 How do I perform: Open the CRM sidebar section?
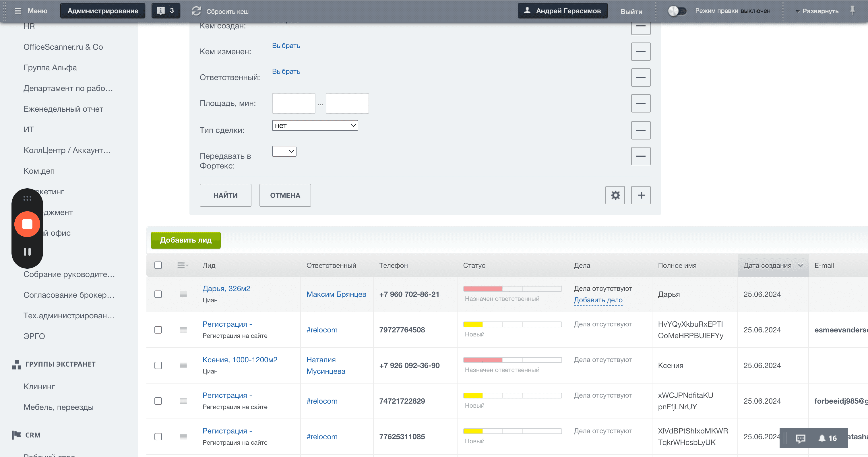point(33,435)
